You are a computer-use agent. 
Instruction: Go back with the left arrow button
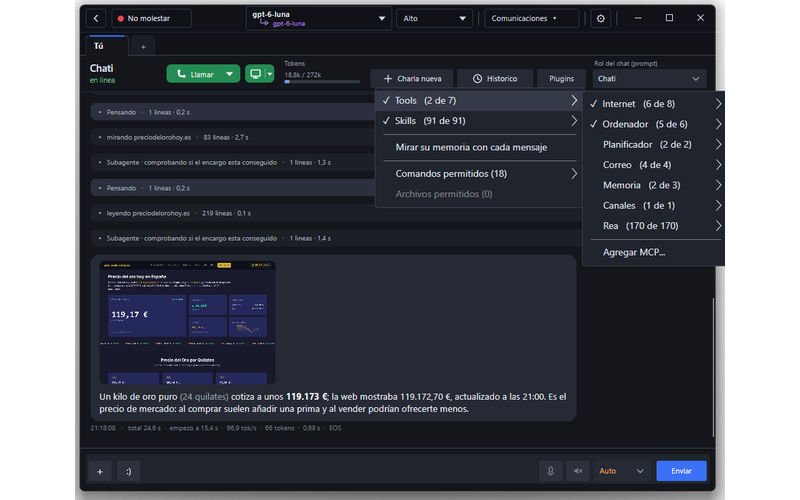(x=96, y=18)
